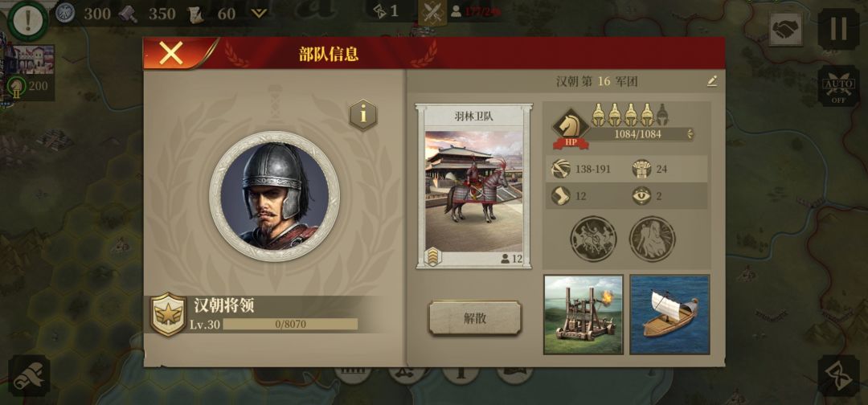Viewport: 868px width, 405px height.
Task: Tap the hourglass end turn icon
Action: pyautogui.click(x=838, y=376)
